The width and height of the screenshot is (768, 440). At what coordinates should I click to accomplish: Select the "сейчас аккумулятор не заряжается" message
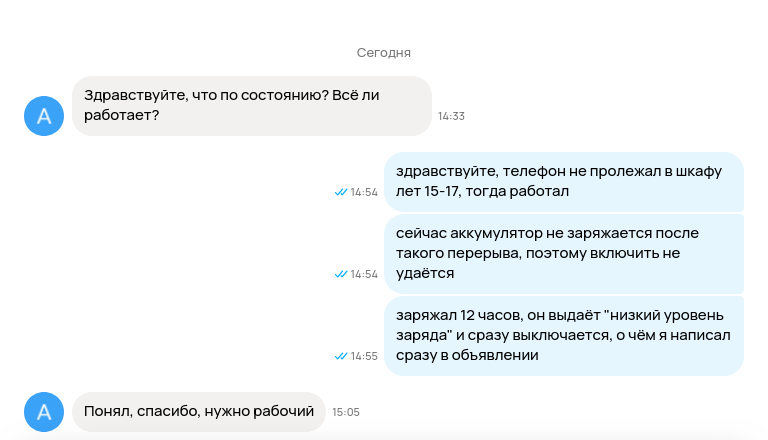tap(564, 254)
